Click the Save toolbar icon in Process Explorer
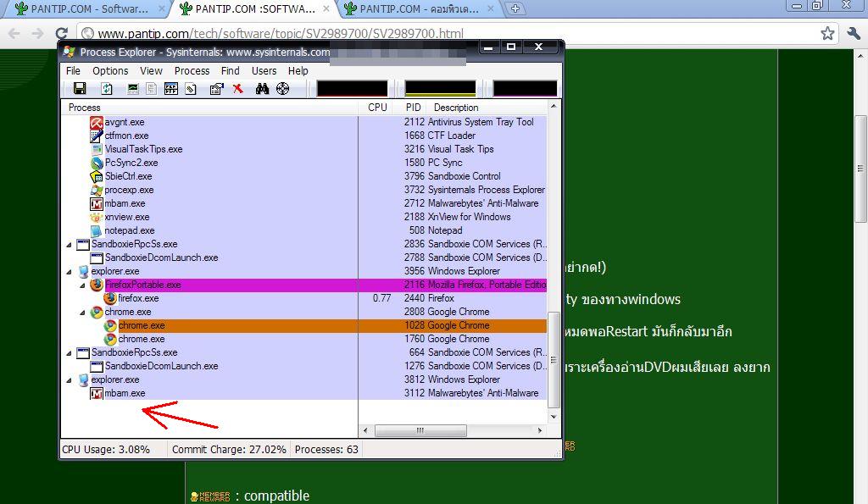This screenshot has height=504, width=868. click(80, 89)
